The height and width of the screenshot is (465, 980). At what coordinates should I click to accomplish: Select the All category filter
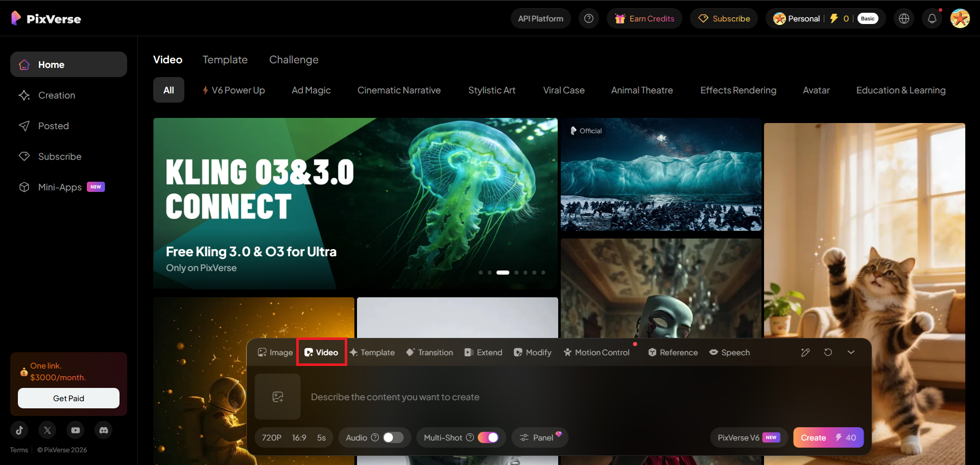(x=169, y=90)
